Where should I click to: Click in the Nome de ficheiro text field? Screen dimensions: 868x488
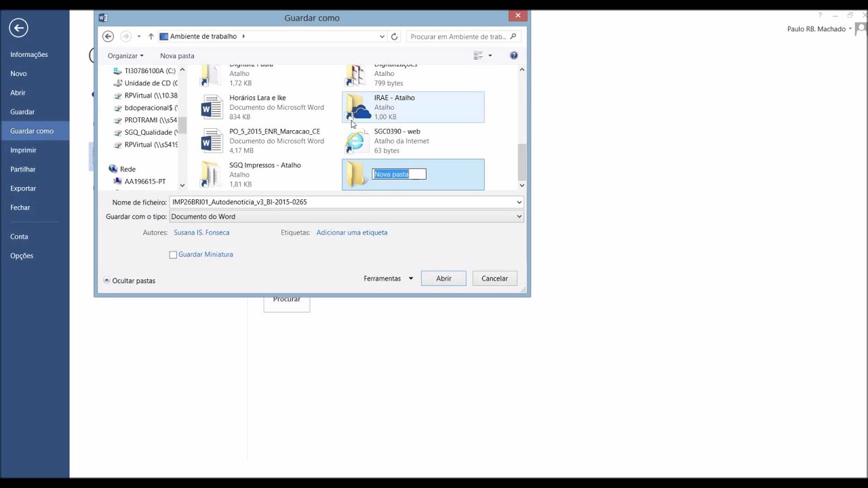coord(342,202)
